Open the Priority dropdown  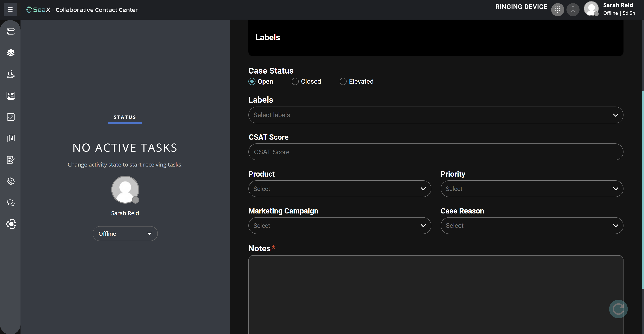coord(531,189)
